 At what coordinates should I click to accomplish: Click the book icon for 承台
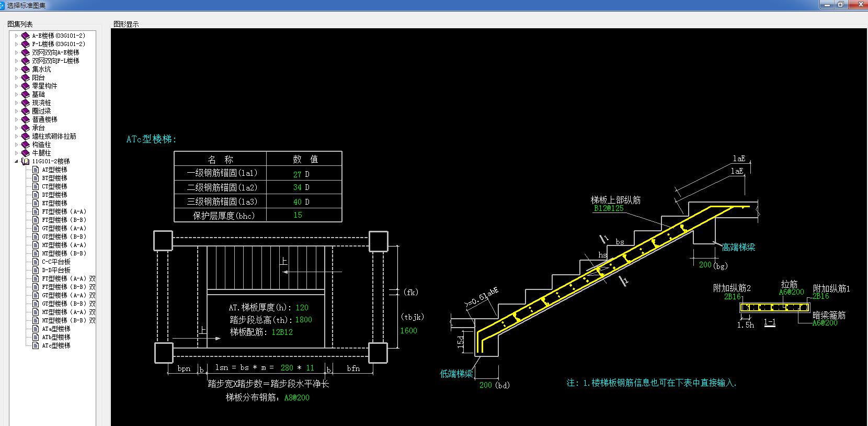pyautogui.click(x=25, y=128)
